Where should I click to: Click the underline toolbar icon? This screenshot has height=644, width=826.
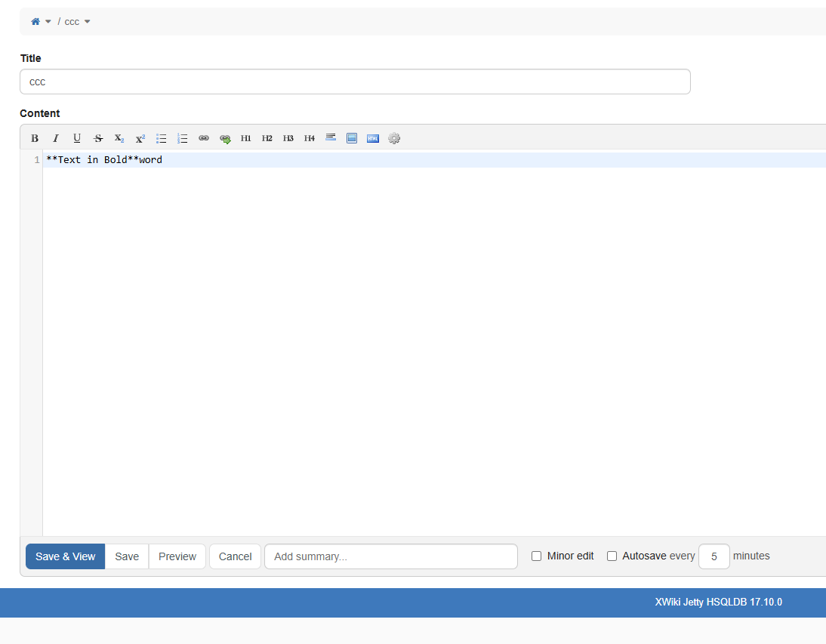pyautogui.click(x=77, y=138)
